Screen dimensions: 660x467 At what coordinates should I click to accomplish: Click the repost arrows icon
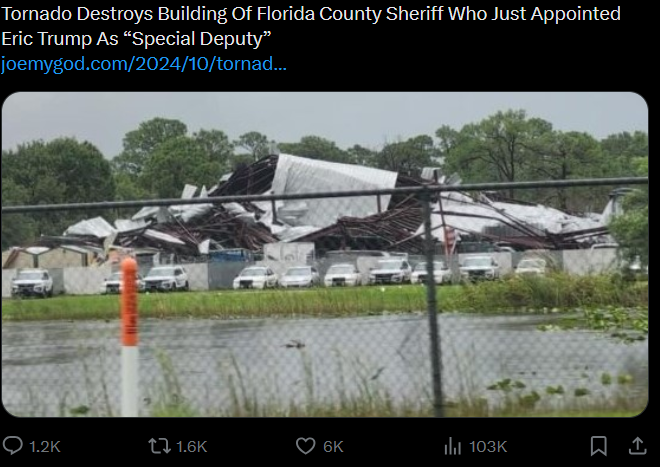(x=159, y=446)
